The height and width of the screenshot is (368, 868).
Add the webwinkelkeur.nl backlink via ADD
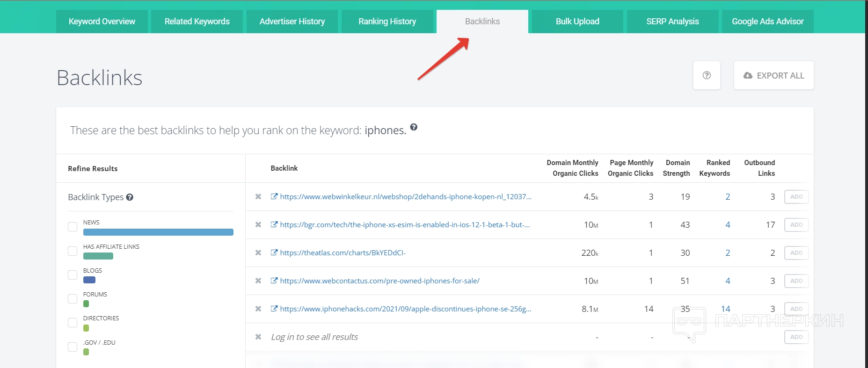tap(796, 197)
